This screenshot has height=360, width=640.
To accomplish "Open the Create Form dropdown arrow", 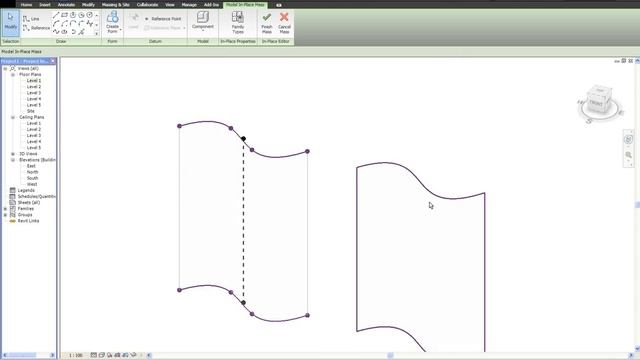I will pyautogui.click(x=121, y=29).
